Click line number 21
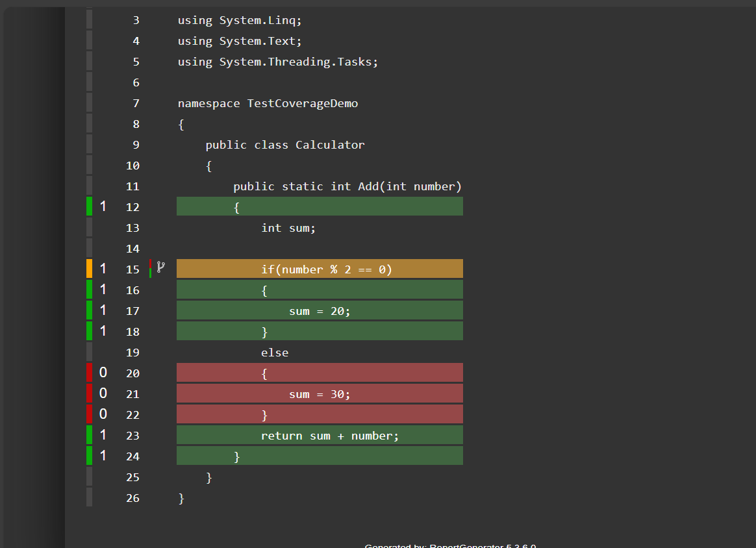756x548 pixels. point(132,394)
